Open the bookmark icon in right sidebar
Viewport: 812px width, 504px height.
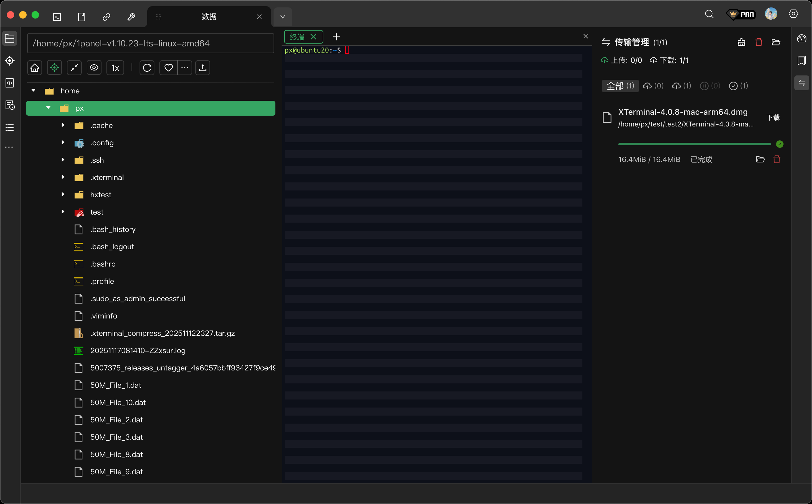[x=801, y=61]
